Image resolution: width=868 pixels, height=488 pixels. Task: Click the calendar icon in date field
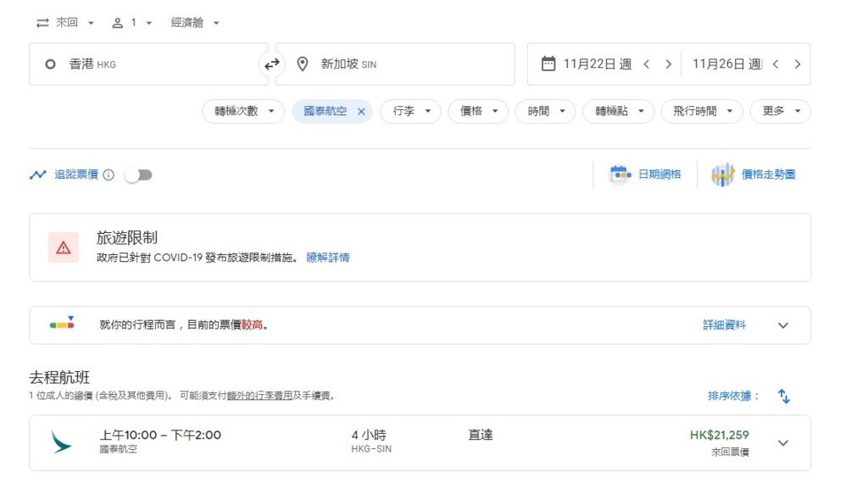point(548,64)
